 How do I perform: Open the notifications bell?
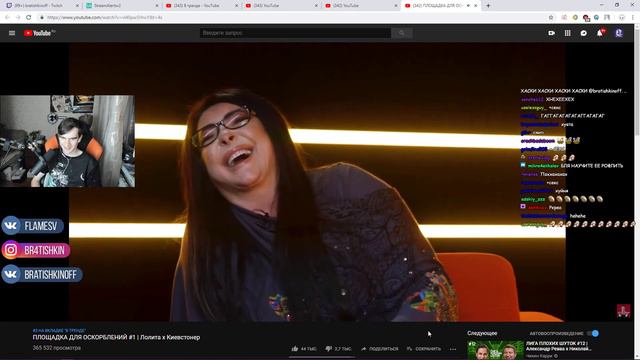point(600,33)
